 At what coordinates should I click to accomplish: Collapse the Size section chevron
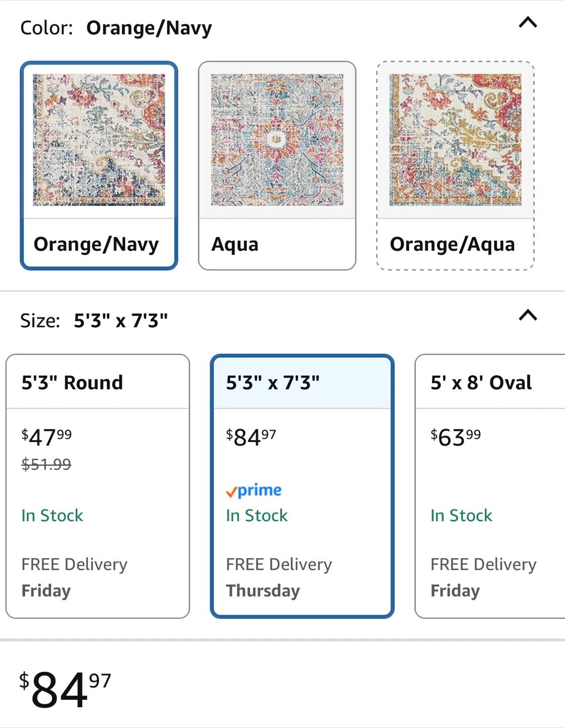tap(528, 315)
